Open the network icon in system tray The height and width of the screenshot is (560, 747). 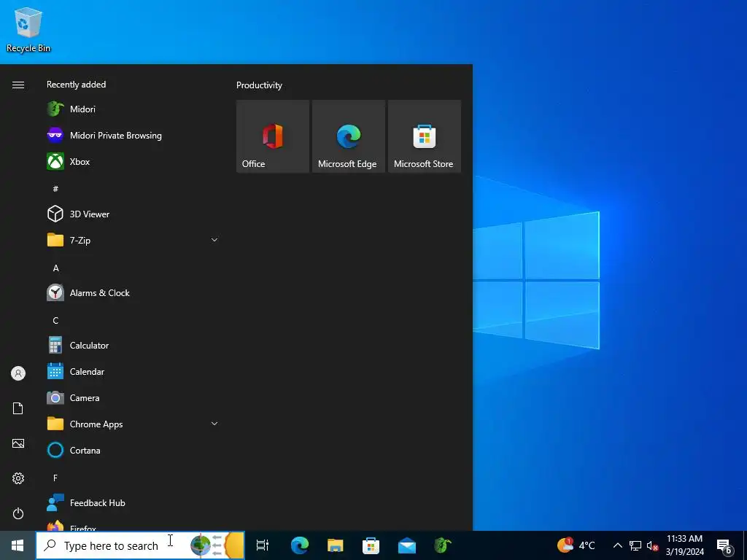tap(635, 545)
